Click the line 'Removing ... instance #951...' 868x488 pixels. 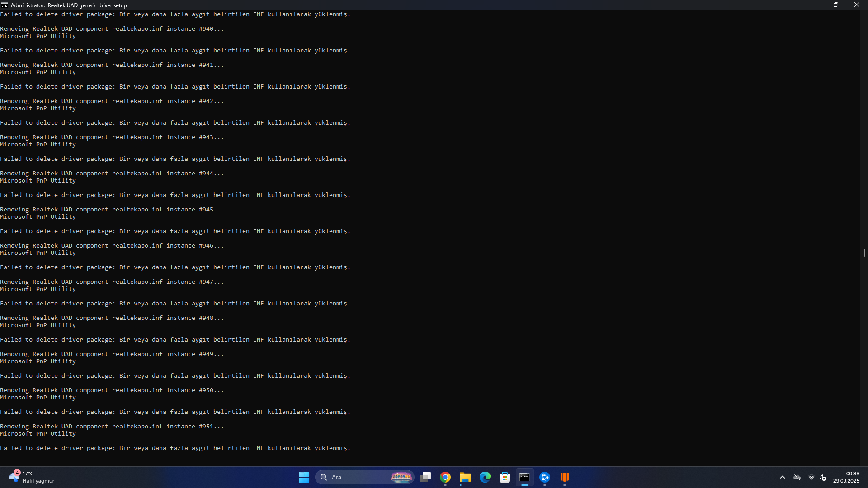point(112,426)
